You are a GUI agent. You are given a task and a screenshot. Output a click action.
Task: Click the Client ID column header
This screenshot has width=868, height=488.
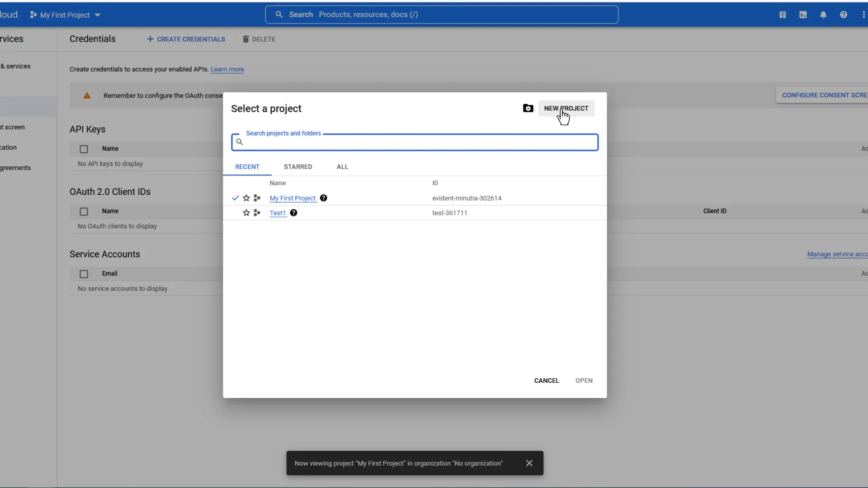click(715, 211)
